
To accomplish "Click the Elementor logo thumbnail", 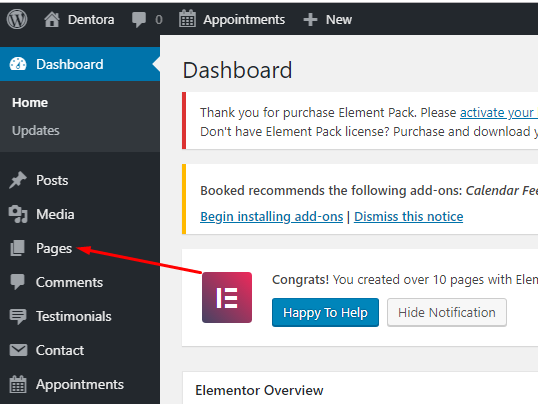I will pos(227,297).
